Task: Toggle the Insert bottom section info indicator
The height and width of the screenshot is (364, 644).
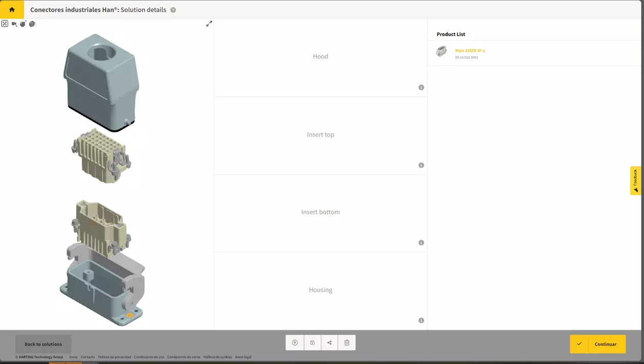Action: click(421, 242)
